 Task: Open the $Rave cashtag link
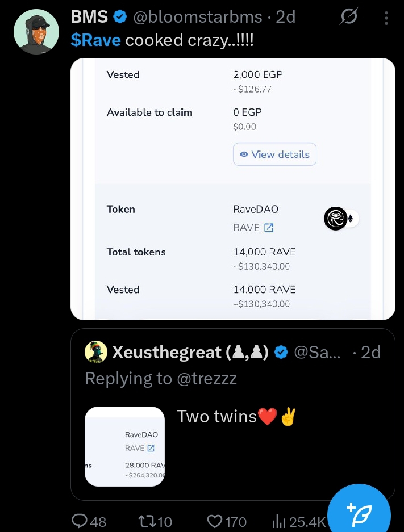[95, 41]
